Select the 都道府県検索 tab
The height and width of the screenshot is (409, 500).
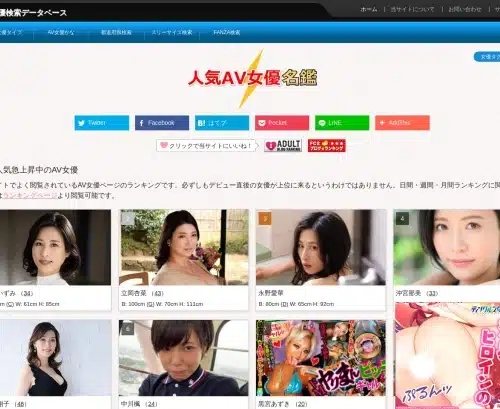116,32
